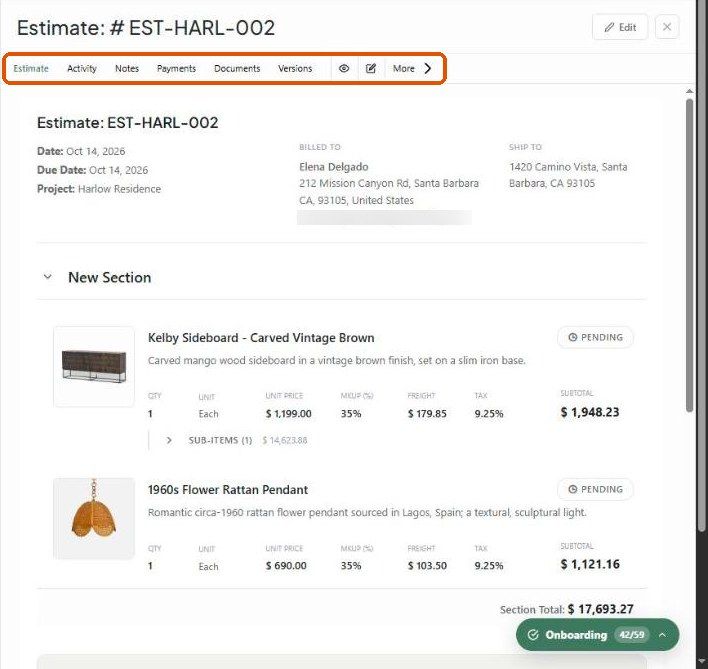The width and height of the screenshot is (708, 669).
Task: Select title 1960s Flower Rattan Pendant
Action: (228, 490)
